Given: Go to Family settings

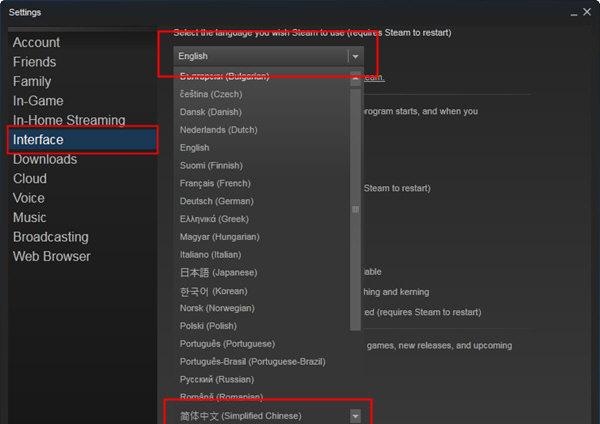Looking at the screenshot, I should point(32,82).
